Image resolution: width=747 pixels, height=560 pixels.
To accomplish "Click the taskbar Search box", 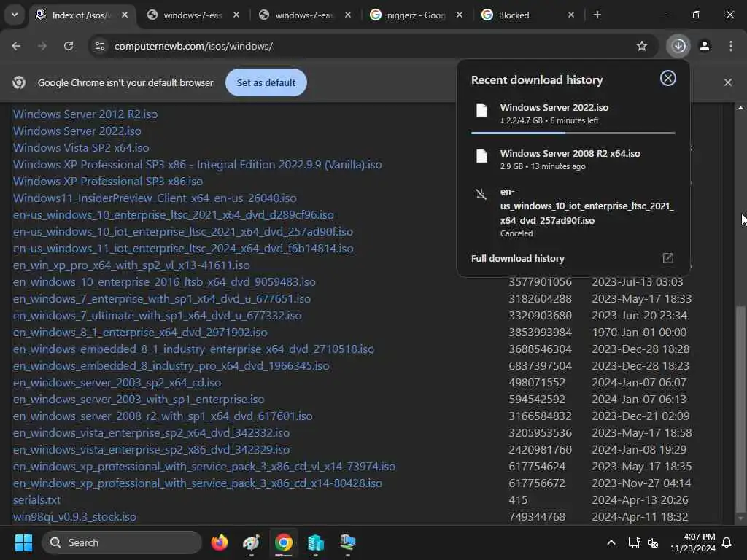I will tap(122, 542).
